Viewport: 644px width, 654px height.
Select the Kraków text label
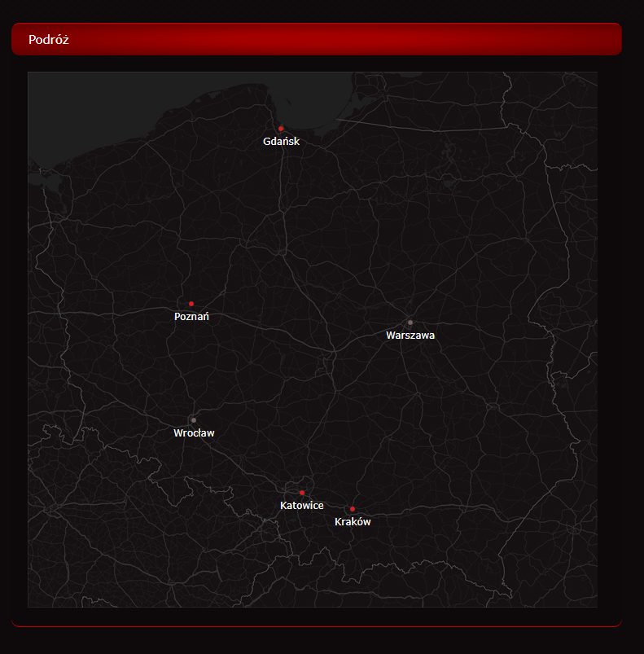click(353, 522)
